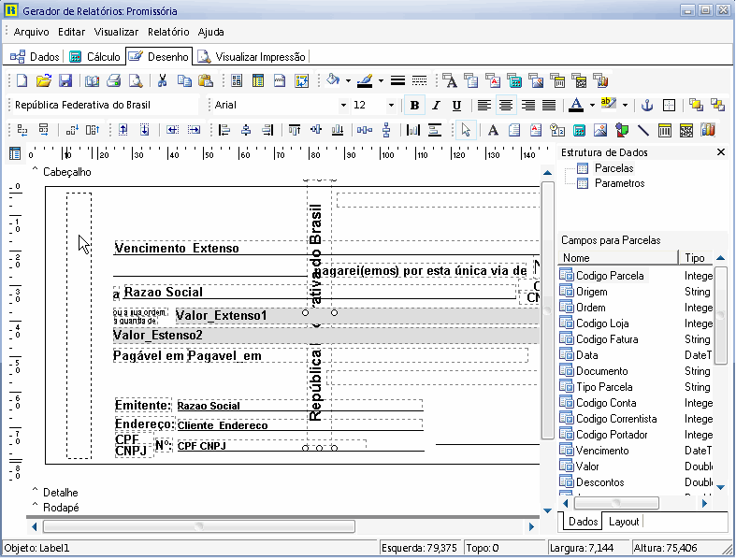Expand the Detalhe band
The width and height of the screenshot is (736, 560).
(35, 491)
